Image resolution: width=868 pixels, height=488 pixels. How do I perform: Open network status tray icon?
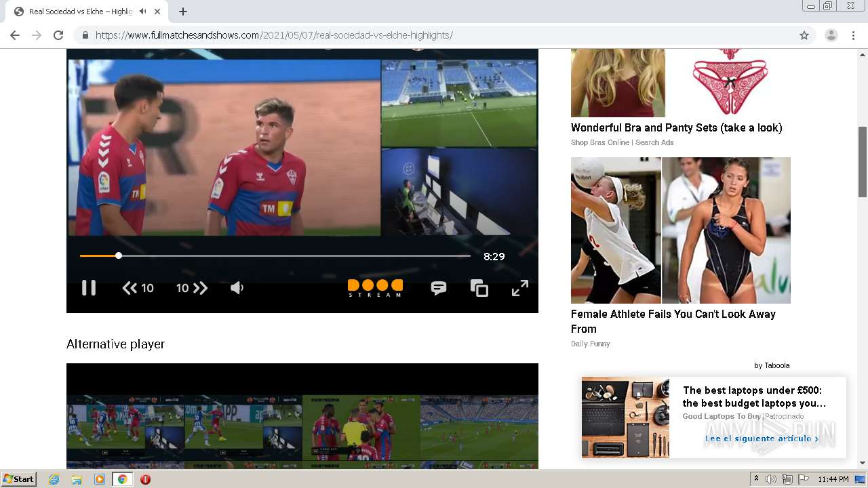[x=787, y=479]
